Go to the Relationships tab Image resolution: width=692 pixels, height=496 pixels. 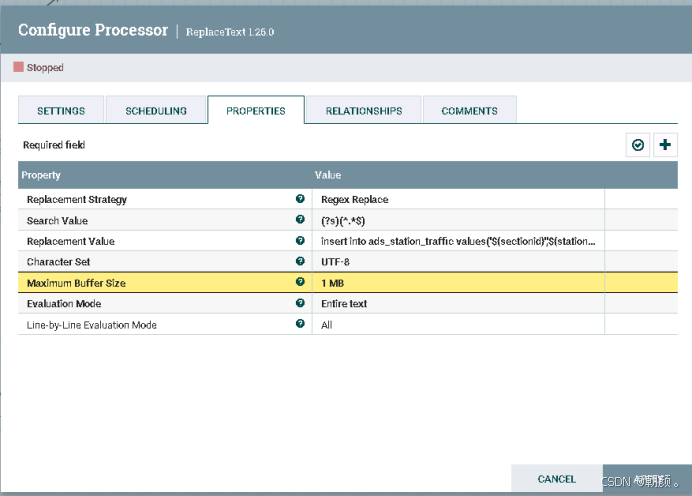[364, 110]
